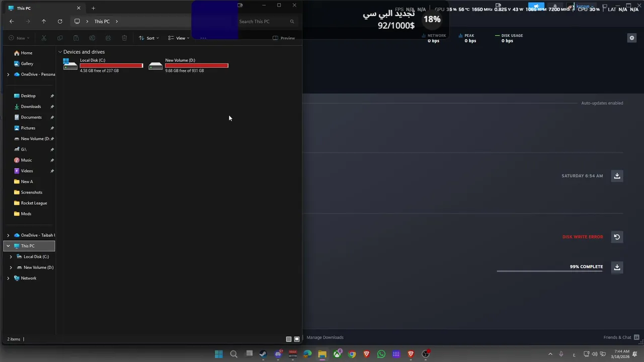Viewport: 644px width, 362px height.
Task: Collapse the This PC tree node
Action: click(x=8, y=246)
